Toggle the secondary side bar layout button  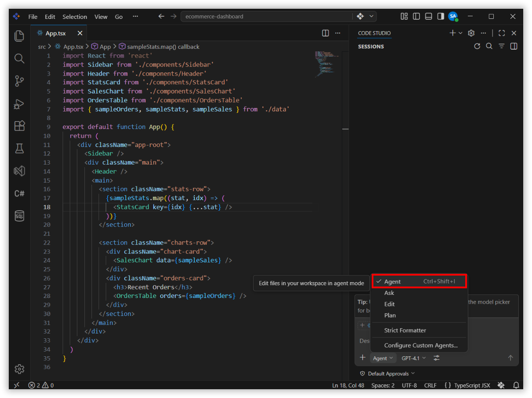(x=440, y=16)
